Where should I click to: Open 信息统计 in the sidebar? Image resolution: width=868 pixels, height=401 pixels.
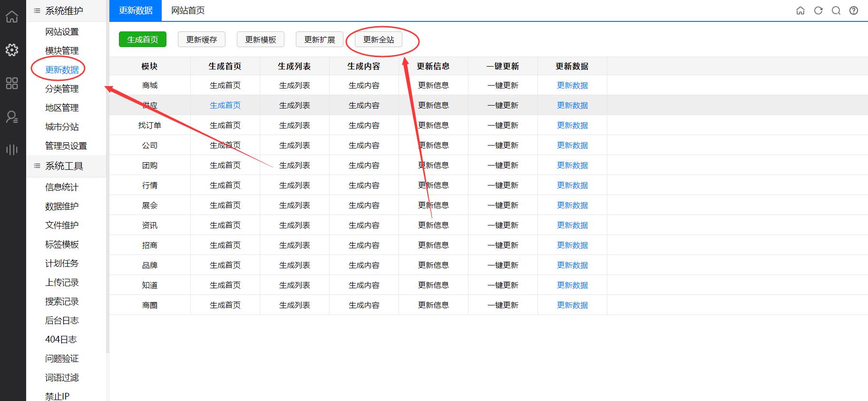[62, 187]
